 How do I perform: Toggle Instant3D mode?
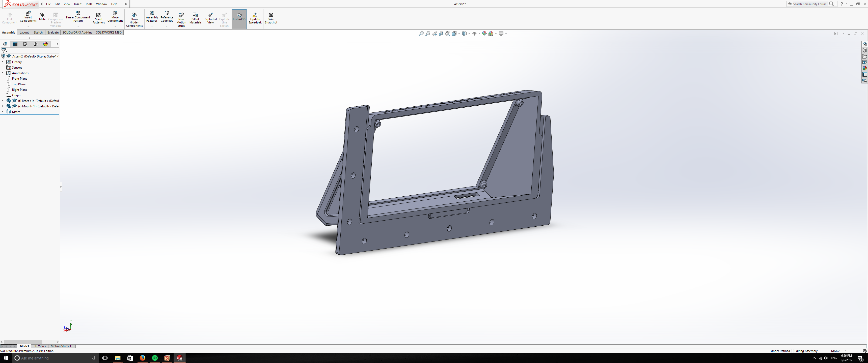(239, 19)
